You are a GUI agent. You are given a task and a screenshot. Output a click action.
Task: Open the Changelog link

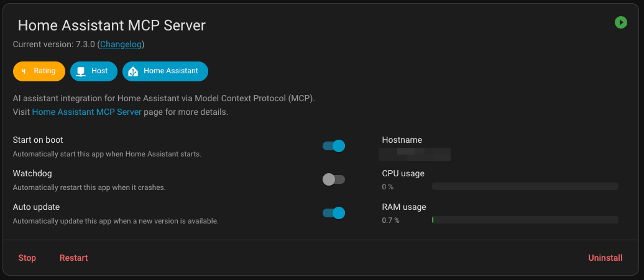tap(121, 44)
